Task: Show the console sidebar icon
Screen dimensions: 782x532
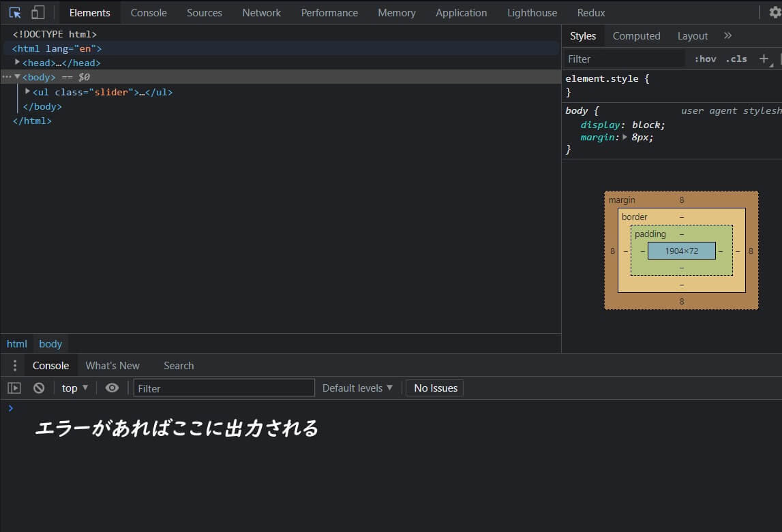Action: point(14,388)
